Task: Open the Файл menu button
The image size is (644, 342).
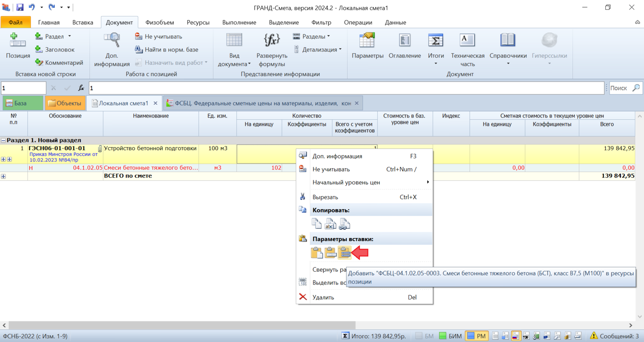Action: [15, 22]
